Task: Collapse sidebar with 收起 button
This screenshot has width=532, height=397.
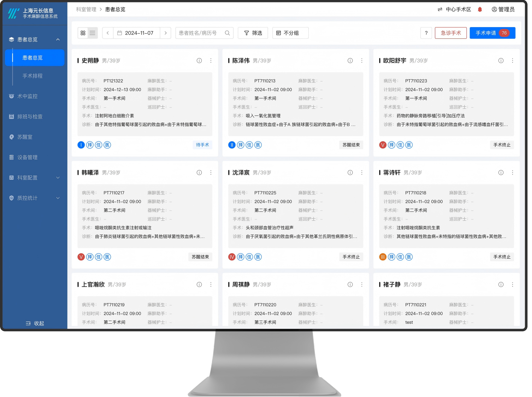Action: pos(35,323)
